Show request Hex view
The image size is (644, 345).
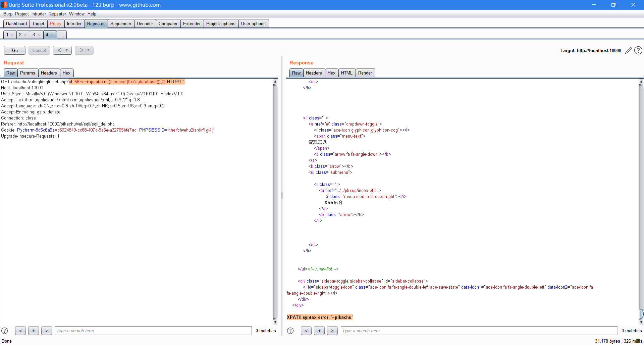click(67, 73)
